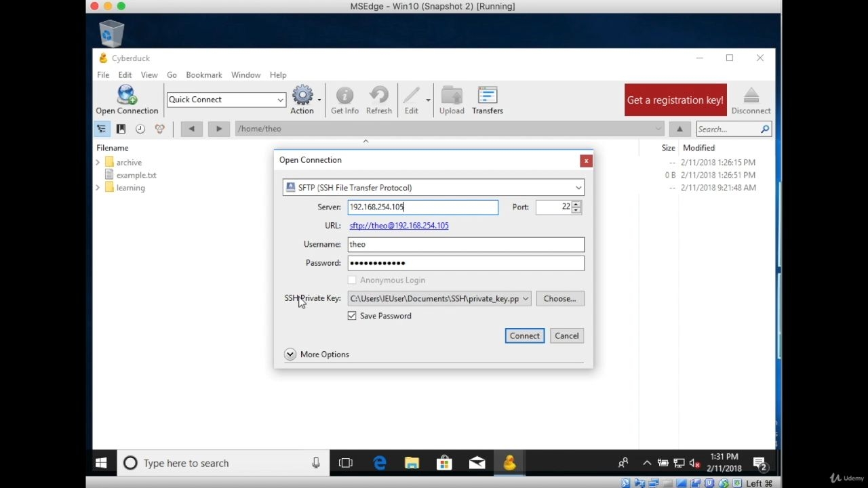Image resolution: width=868 pixels, height=488 pixels.
Task: Click Get a registration key! button
Action: 675,100
